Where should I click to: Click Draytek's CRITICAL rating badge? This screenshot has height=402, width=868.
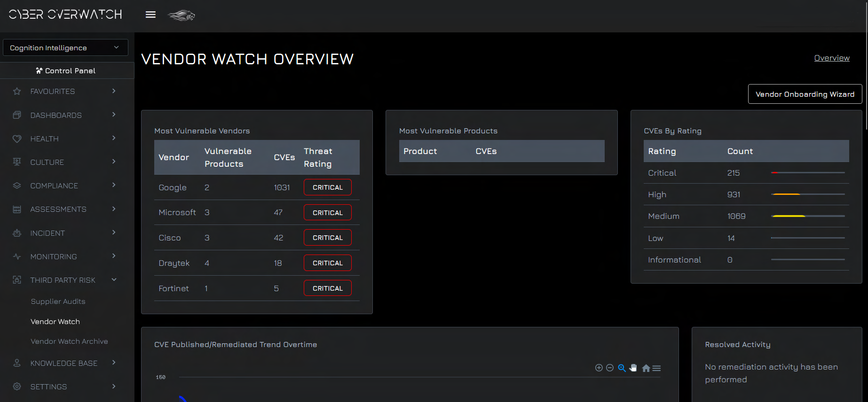pos(328,263)
